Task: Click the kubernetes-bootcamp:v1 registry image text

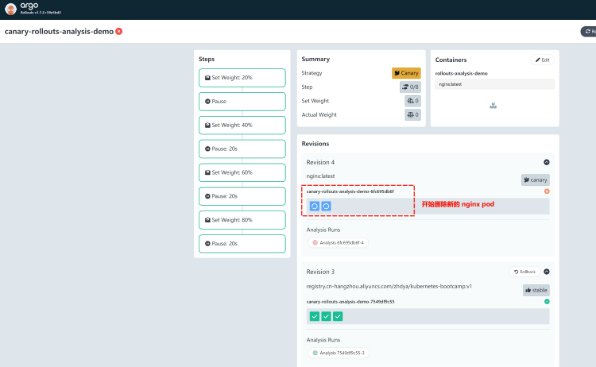Action: tap(389, 286)
